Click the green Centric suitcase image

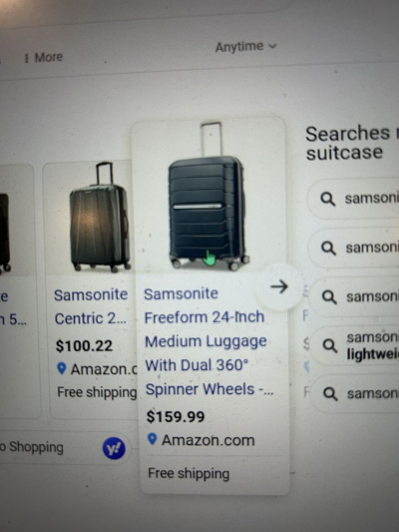tap(100, 217)
